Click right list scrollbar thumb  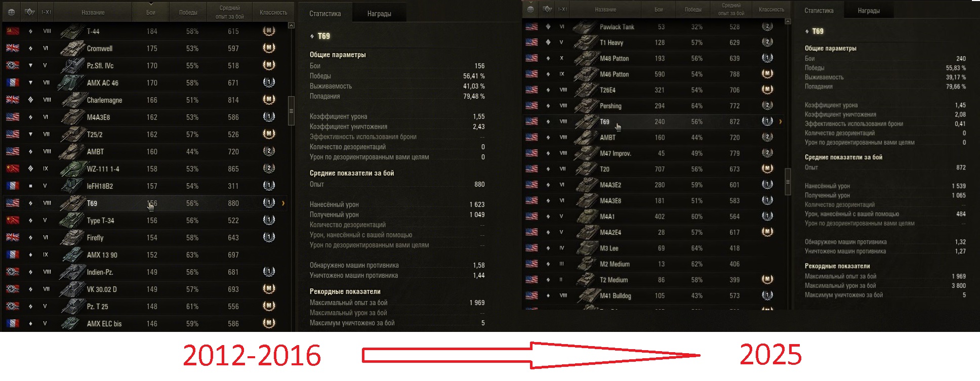pos(788,181)
